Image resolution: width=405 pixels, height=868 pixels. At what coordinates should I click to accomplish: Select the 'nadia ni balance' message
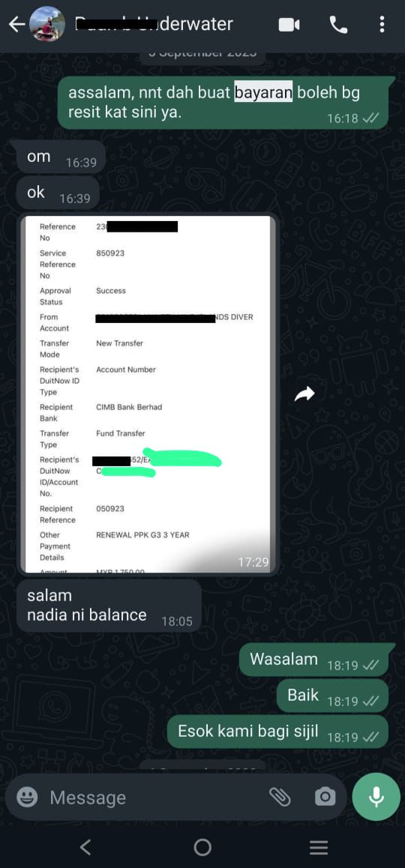109,606
